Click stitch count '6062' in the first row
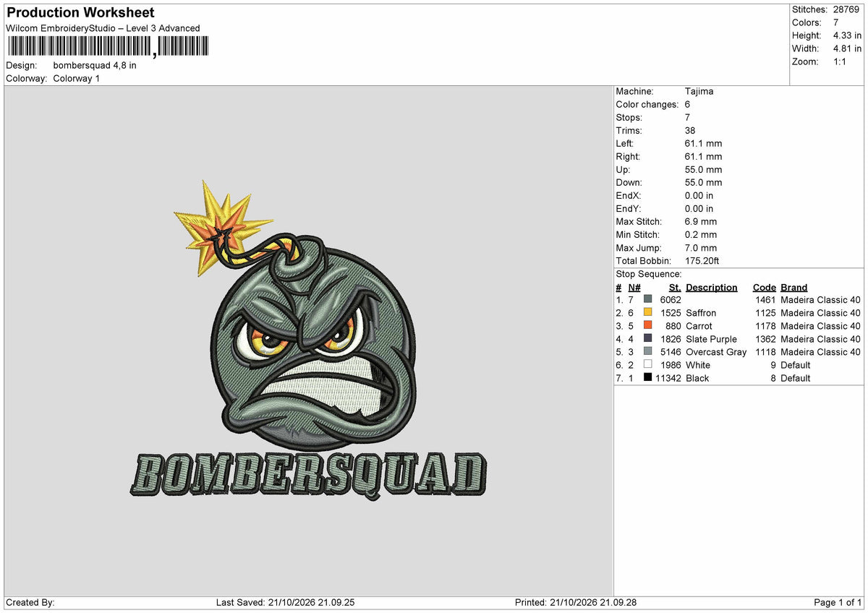The image size is (868, 613). point(671,299)
